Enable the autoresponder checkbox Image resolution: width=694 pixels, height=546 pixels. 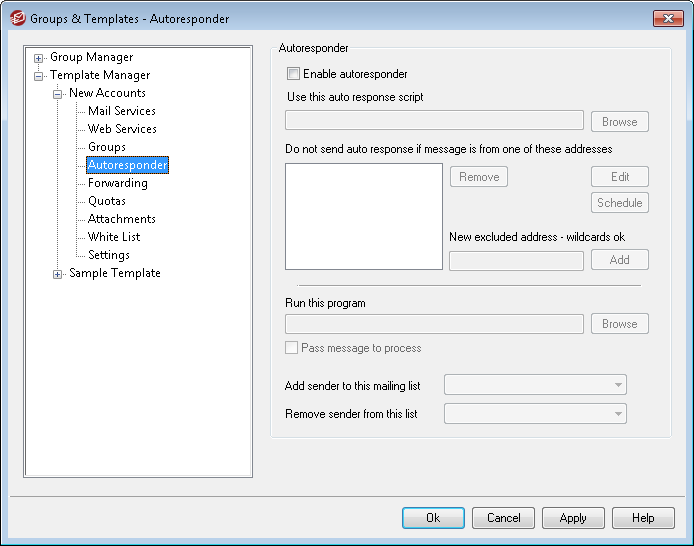(x=293, y=74)
